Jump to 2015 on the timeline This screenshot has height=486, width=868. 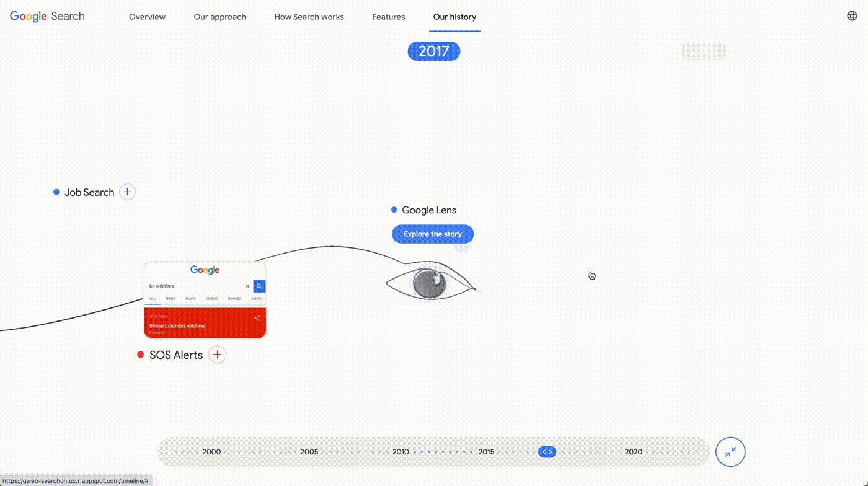click(x=486, y=452)
